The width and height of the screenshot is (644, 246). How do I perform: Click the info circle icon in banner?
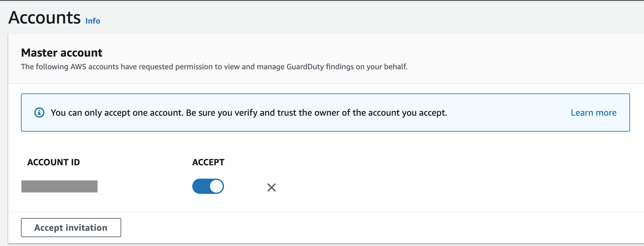(39, 113)
